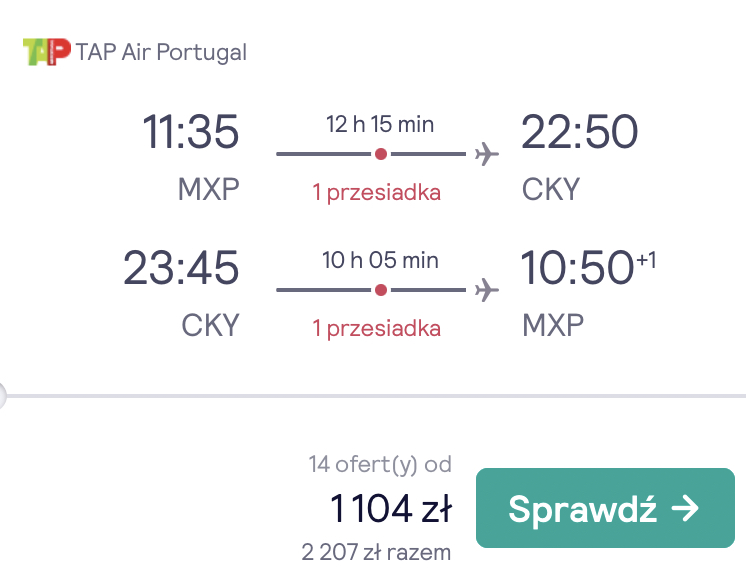The height and width of the screenshot is (584, 746).
Task: Click the return 1 przesiadka label
Action: tap(376, 328)
